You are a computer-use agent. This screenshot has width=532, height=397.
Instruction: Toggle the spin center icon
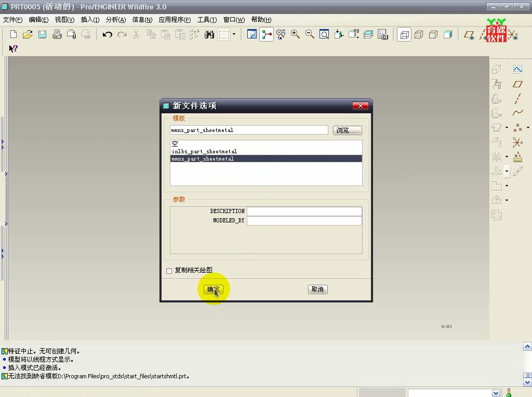point(267,34)
